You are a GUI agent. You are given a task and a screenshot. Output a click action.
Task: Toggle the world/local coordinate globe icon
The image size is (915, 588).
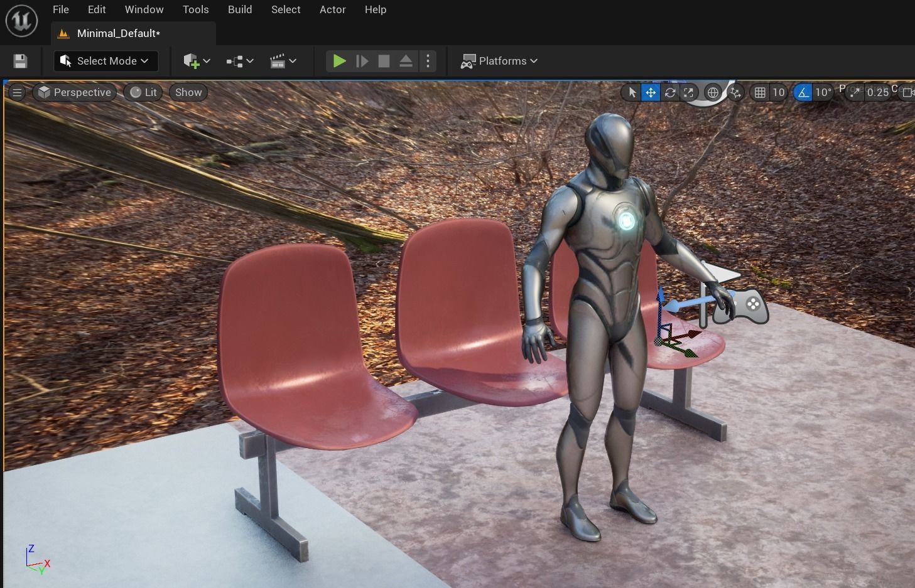coord(713,92)
